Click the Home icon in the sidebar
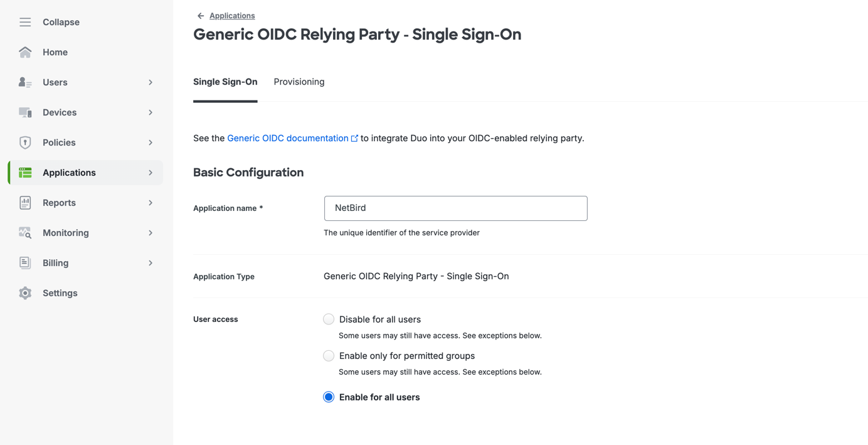Viewport: 868px width, 445px height. 24,52
